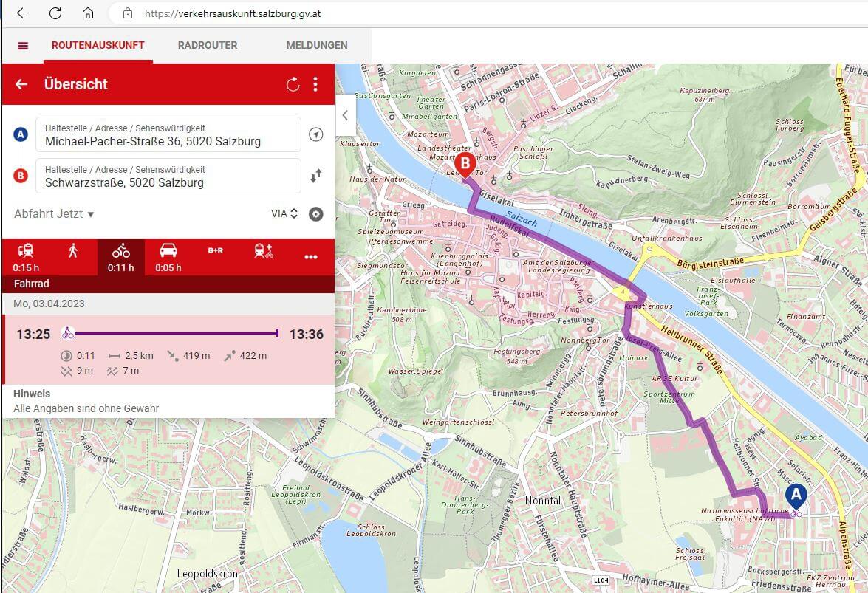Collapse the side panel with chevron
868x593 pixels.
tap(345, 115)
